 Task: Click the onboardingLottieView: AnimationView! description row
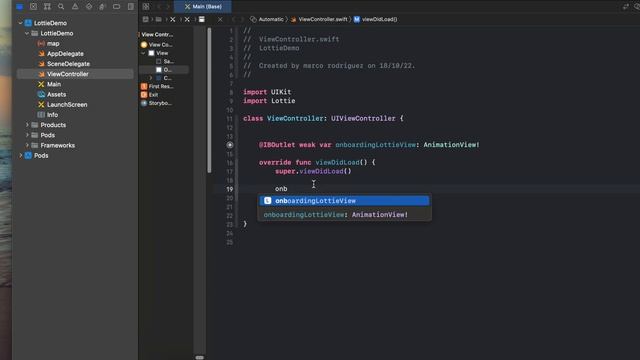pos(344,215)
